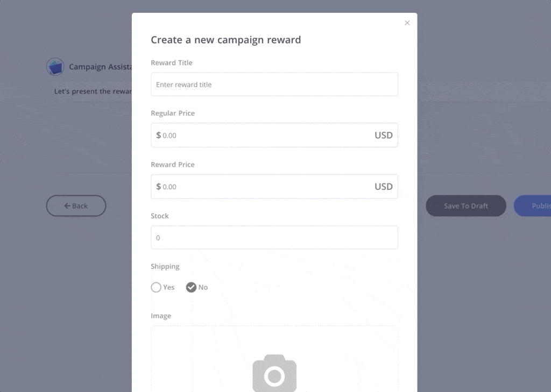Image resolution: width=551 pixels, height=392 pixels.
Task: Click the dollar sign in Regular Price
Action: [x=159, y=135]
